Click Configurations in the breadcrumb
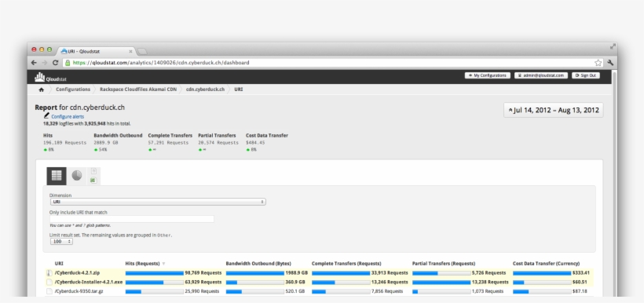Viewport: 644px width, 303px height. [x=73, y=89]
